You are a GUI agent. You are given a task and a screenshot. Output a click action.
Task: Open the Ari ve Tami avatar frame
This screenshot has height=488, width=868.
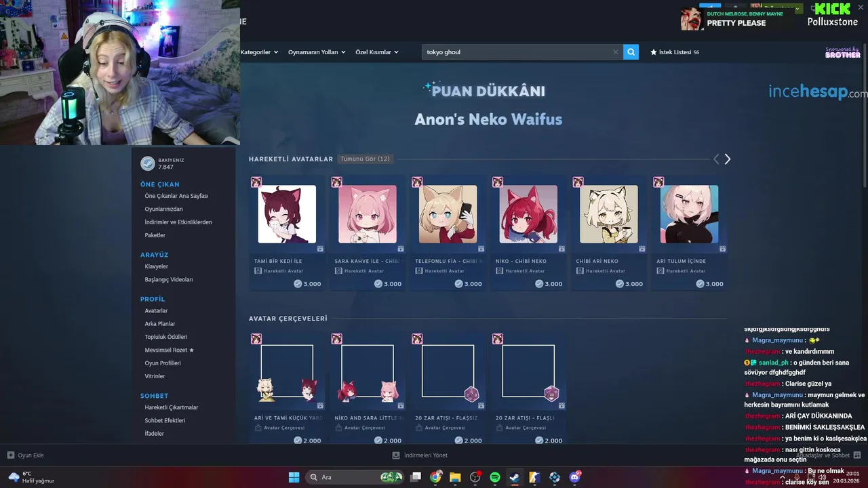(287, 389)
